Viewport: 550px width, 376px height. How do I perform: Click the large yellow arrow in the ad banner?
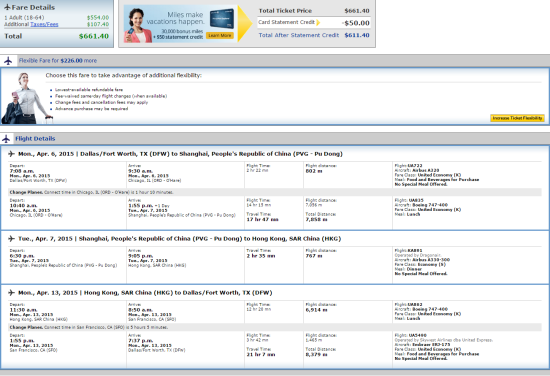click(x=245, y=24)
